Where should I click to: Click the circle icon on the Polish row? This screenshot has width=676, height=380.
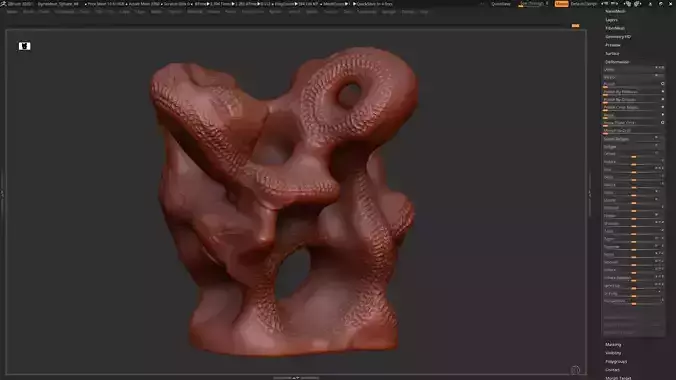662,84
